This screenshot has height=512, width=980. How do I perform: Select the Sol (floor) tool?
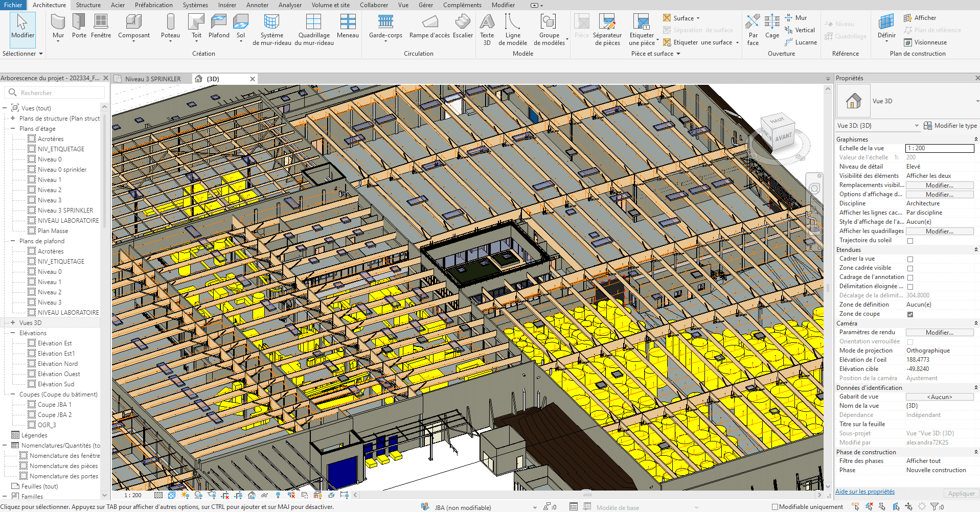coord(241,27)
